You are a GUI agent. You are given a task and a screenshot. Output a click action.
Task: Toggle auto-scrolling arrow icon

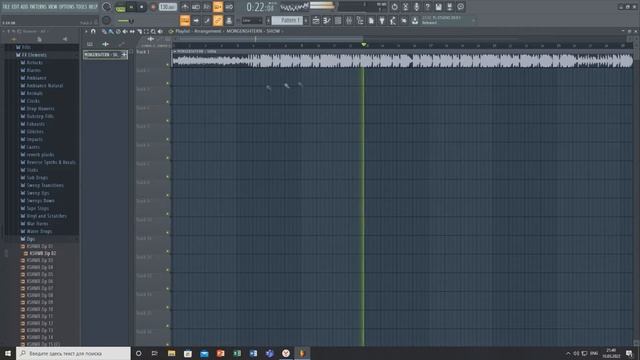pos(196,20)
